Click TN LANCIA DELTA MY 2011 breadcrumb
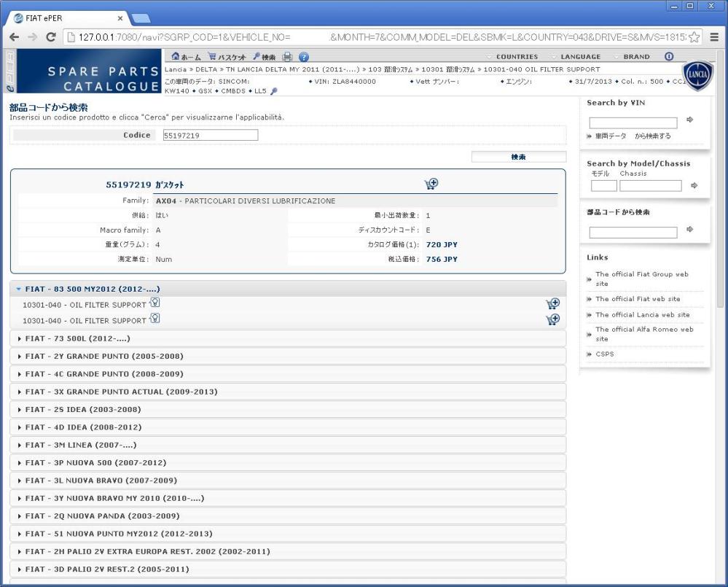Screen dimensions: 728x587 pos(292,69)
